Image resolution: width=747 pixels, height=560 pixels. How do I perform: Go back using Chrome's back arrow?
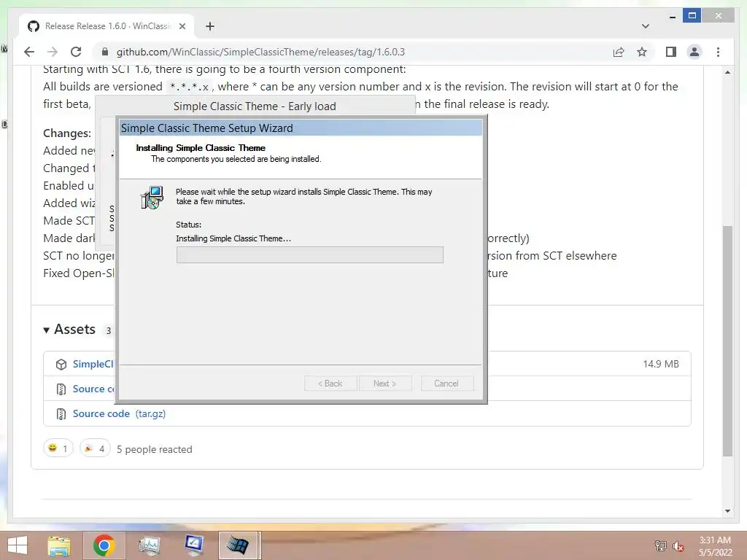(29, 52)
